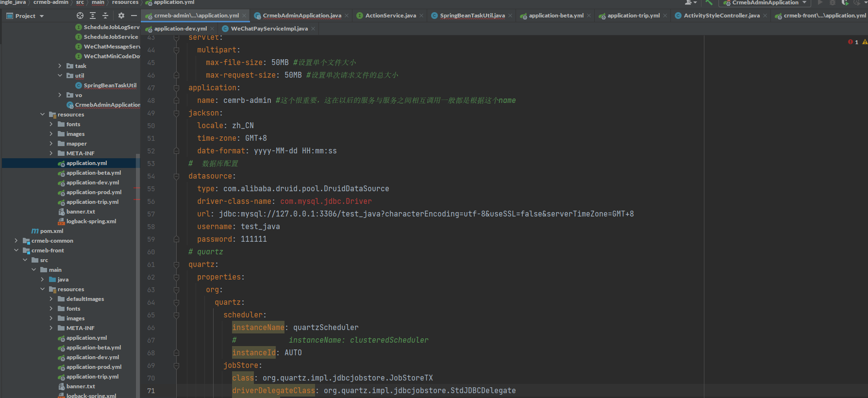868x398 pixels.
Task: Click line number 58 in the gutter
Action: point(151,227)
